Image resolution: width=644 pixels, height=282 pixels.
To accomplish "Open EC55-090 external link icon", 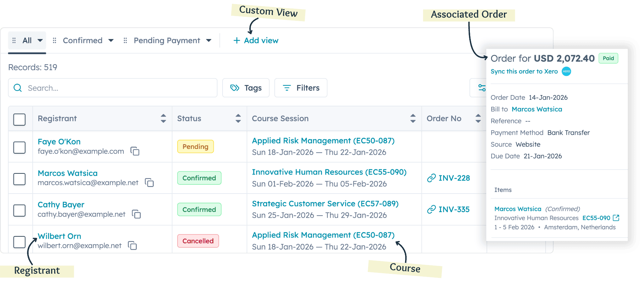I will (x=616, y=218).
